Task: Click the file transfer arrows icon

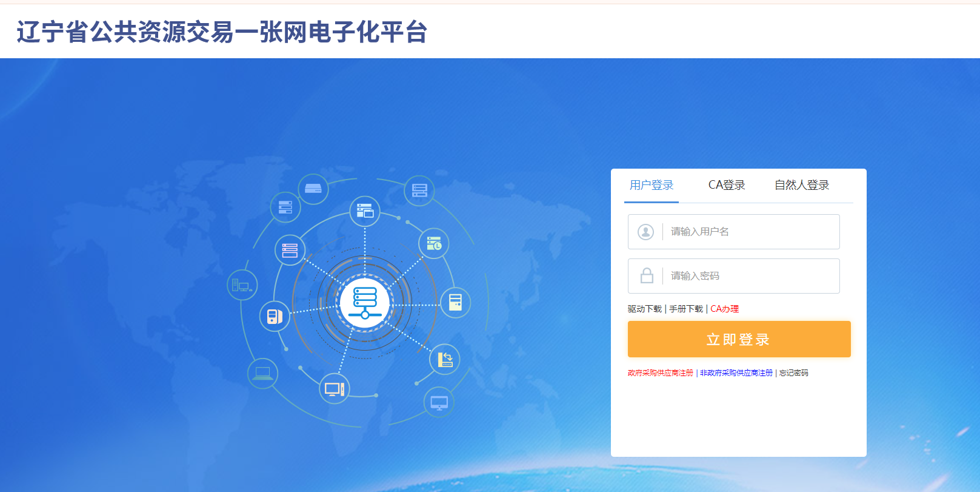Action: [445, 359]
